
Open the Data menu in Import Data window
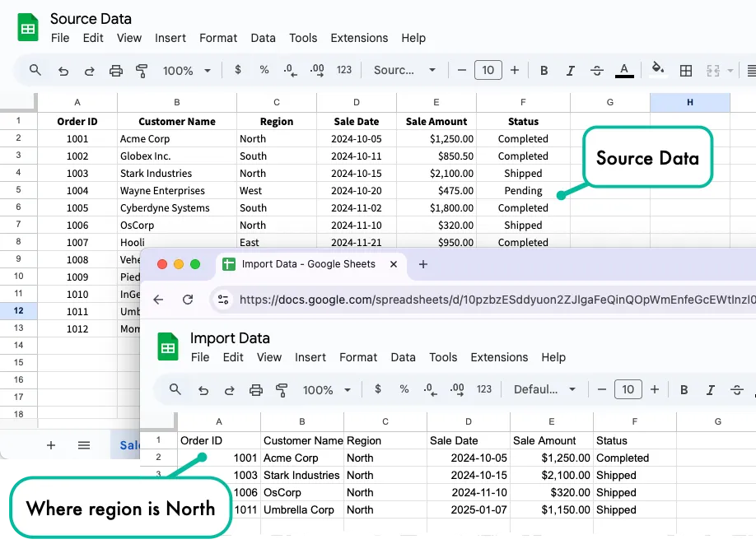click(x=403, y=357)
